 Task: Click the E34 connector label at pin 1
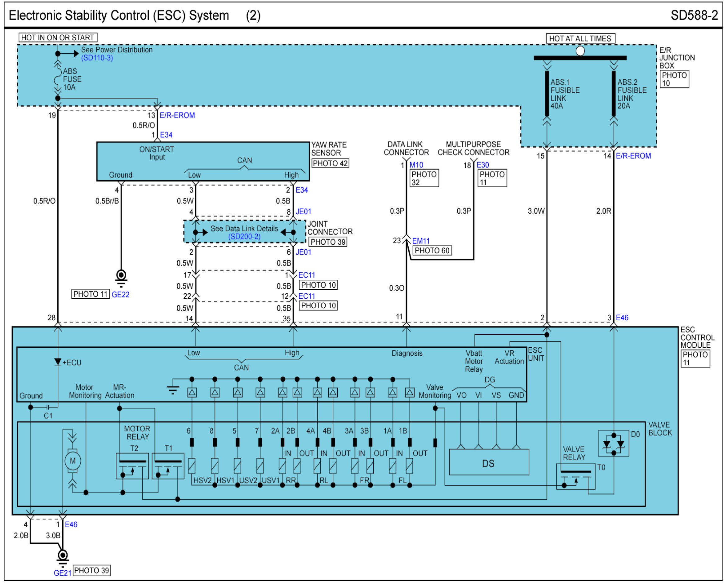[x=166, y=135]
